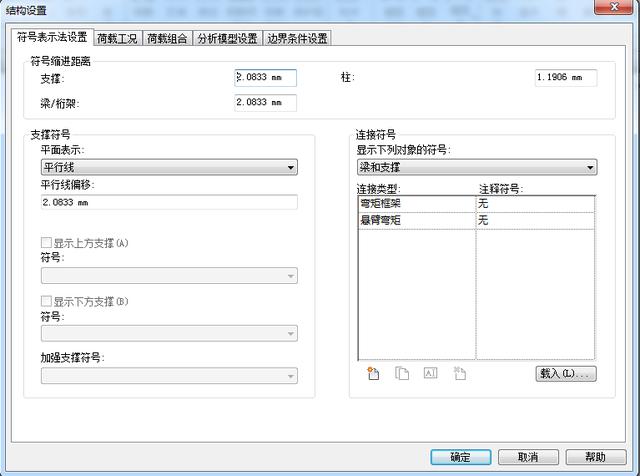The width and height of the screenshot is (640, 476).
Task: Open symbol dropdown under 显示上方支撑
Action: coord(169,276)
